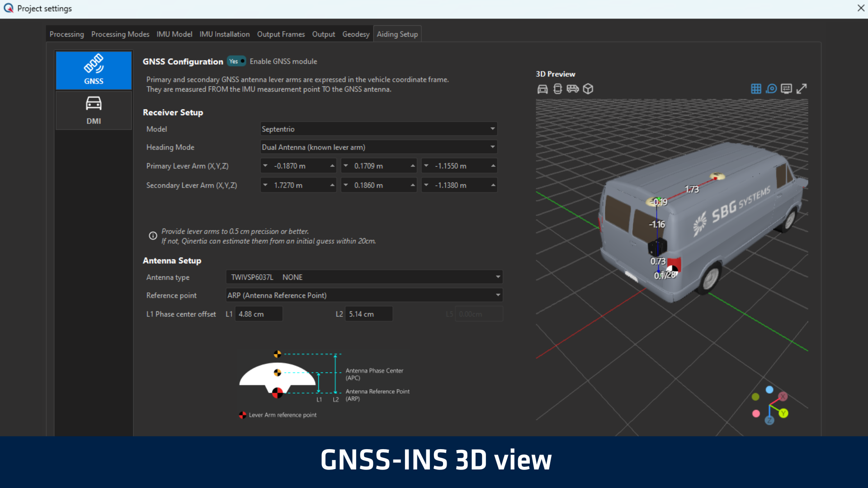Click the X axis ball on orientation gizmo
Viewport: 868px width, 488px height.
pyautogui.click(x=783, y=396)
